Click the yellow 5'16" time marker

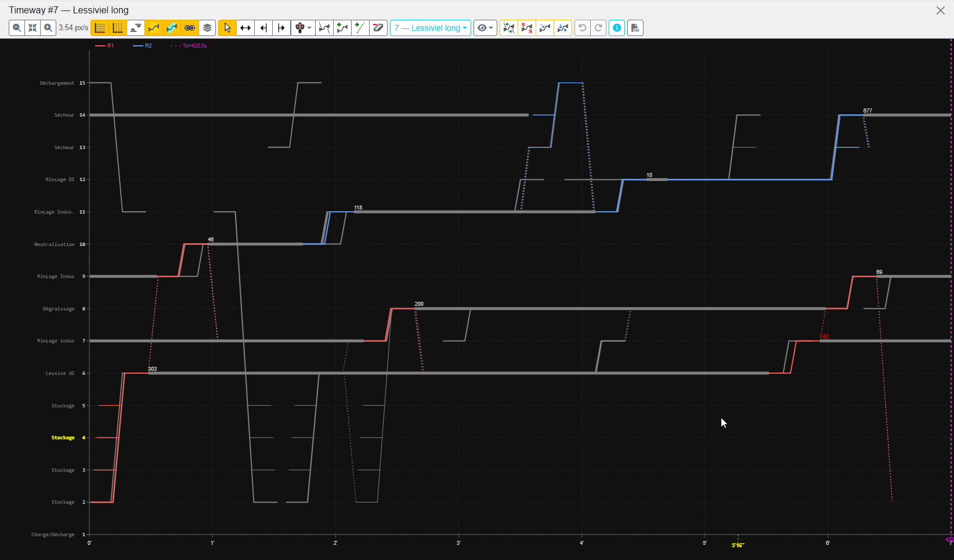tap(738, 545)
